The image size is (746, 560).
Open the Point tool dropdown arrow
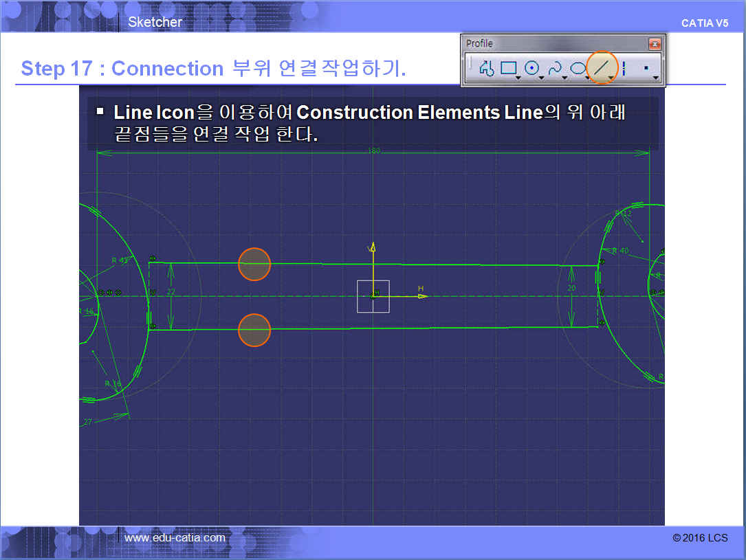(656, 78)
